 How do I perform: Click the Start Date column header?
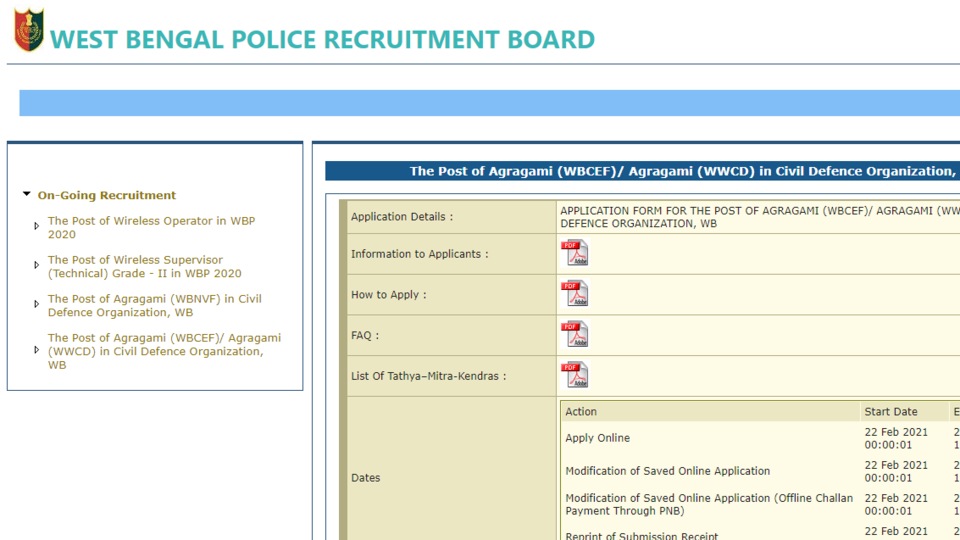point(891,411)
